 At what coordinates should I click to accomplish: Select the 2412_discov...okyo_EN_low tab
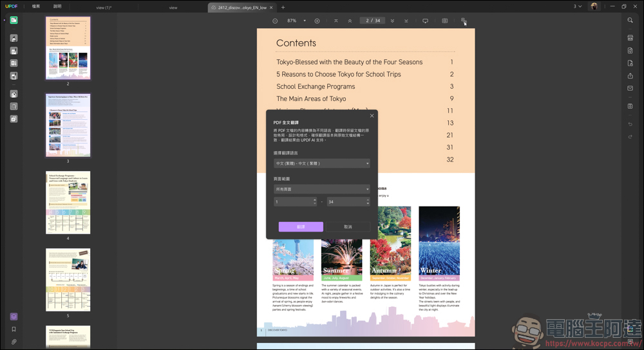coord(242,7)
